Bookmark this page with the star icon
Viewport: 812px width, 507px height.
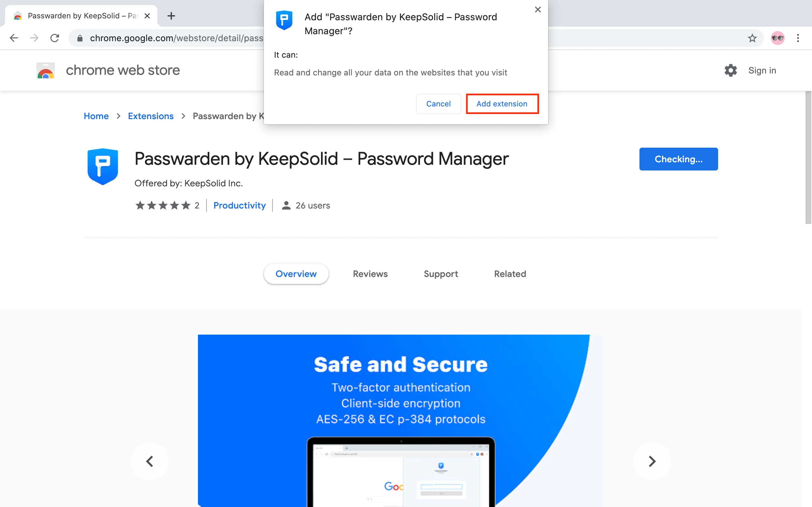coord(752,38)
